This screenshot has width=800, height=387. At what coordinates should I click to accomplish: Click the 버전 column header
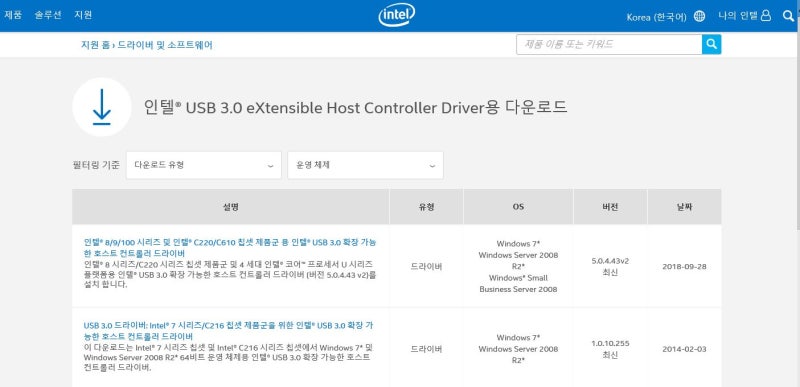610,207
